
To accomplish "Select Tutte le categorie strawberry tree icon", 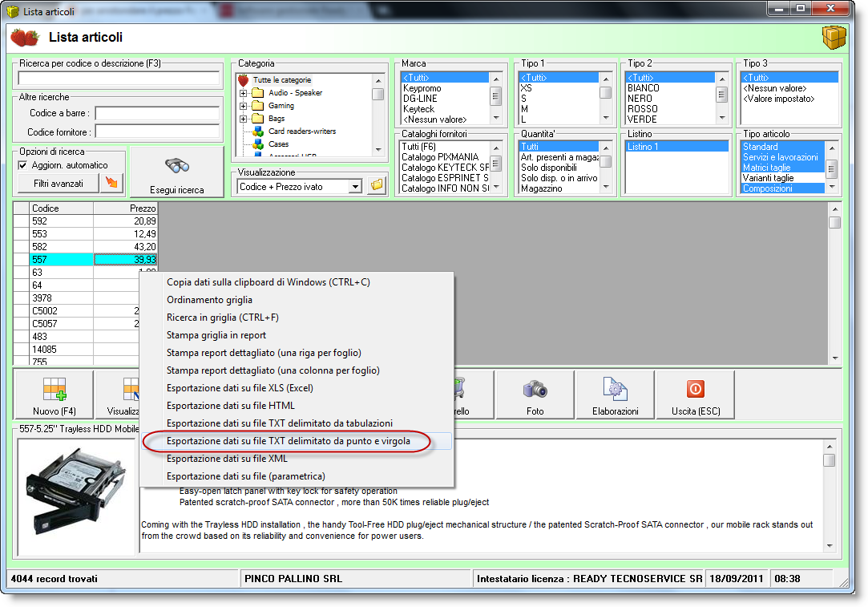I will point(244,80).
